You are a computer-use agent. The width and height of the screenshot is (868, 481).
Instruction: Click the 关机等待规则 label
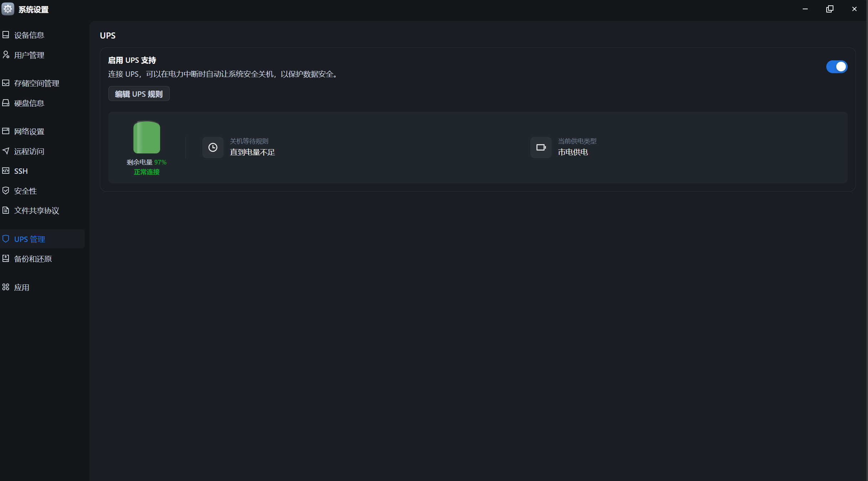(249, 141)
